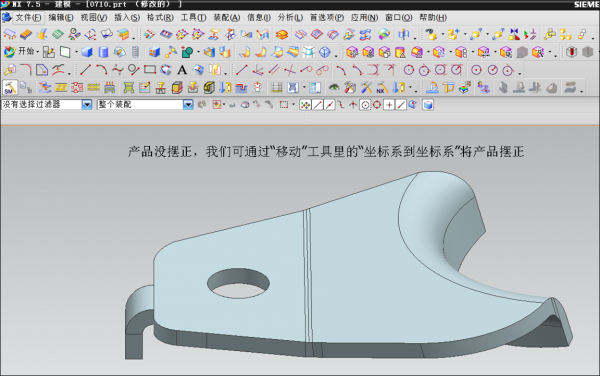This screenshot has height=376, width=600.
Task: Open the 插入(S) menu
Action: coord(127,18)
